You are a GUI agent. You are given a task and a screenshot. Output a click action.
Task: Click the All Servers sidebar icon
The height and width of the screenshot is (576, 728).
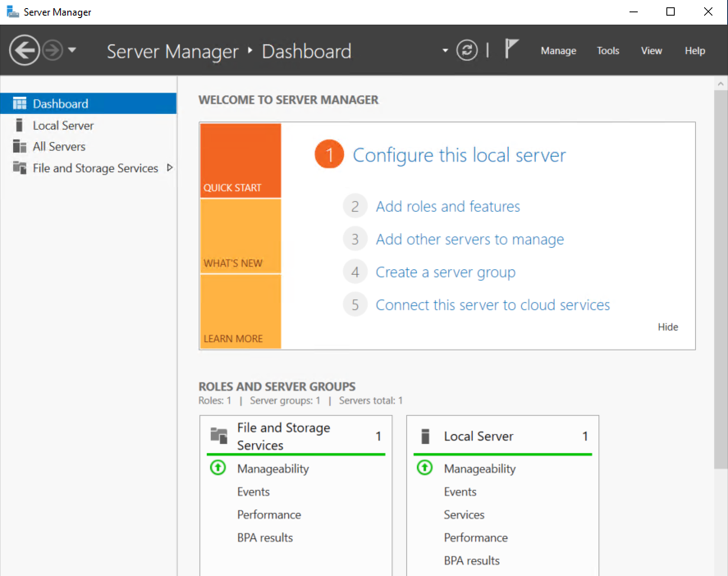[20, 146]
